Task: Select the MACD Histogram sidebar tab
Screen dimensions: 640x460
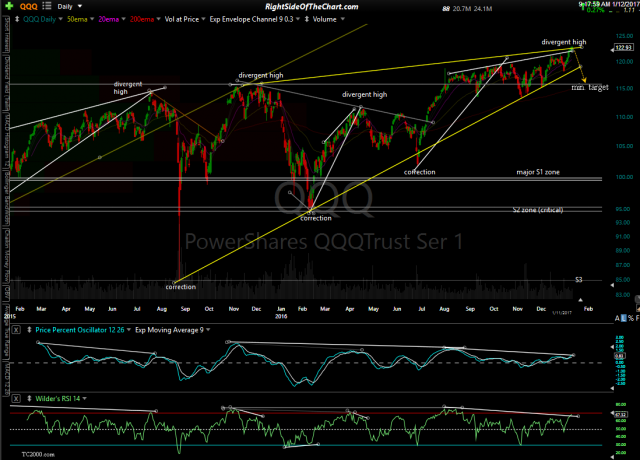Action: [x=7, y=142]
